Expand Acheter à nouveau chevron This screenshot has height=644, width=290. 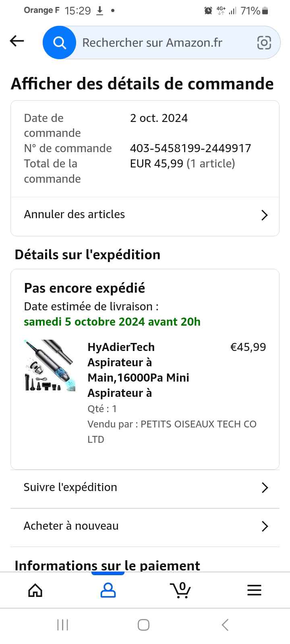(265, 526)
